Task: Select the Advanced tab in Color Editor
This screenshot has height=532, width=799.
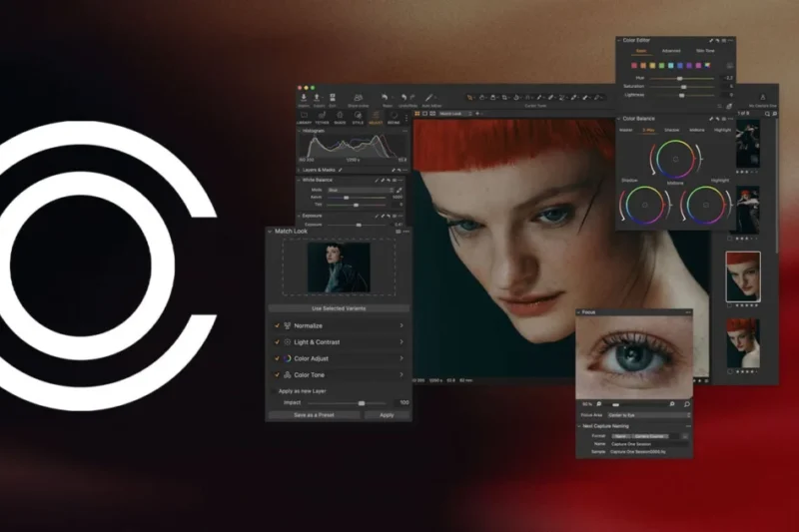Action: (x=671, y=51)
